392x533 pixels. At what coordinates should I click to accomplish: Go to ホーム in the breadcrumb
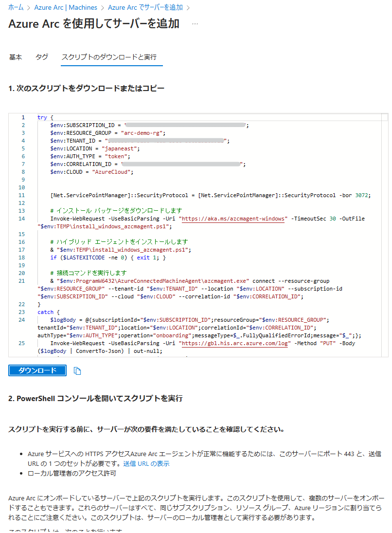coord(16,7)
